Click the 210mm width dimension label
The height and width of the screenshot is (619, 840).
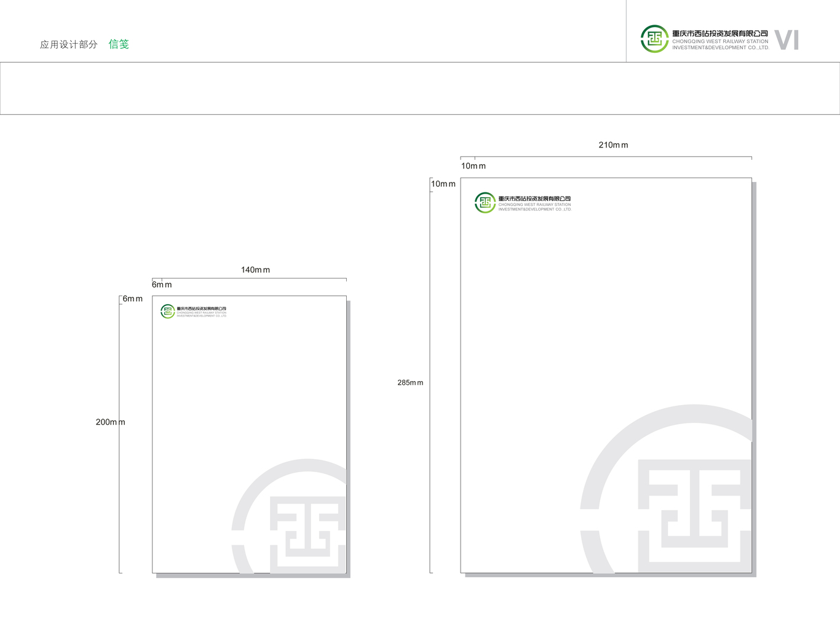tap(613, 145)
